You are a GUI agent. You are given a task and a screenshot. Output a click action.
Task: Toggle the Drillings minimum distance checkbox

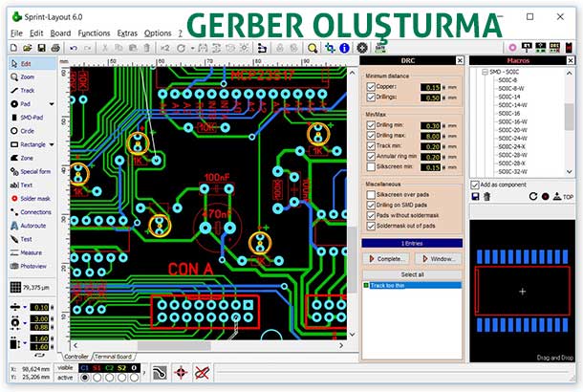(371, 98)
